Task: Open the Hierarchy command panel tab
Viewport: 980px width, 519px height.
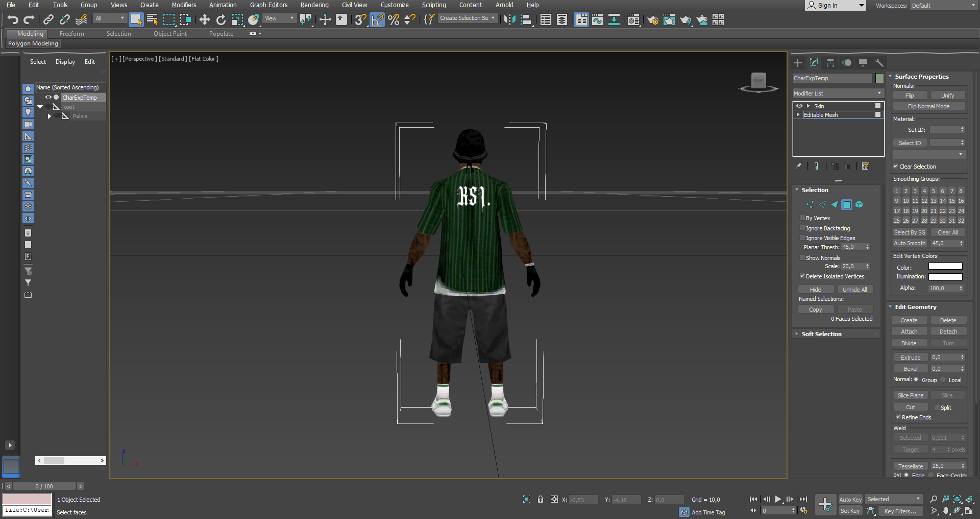Action: coord(830,63)
